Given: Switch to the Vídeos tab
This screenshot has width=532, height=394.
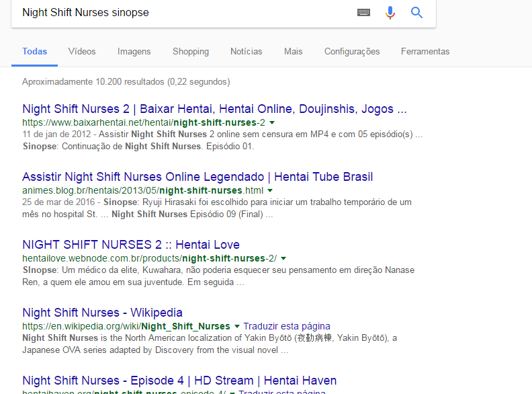Looking at the screenshot, I should pos(82,51).
